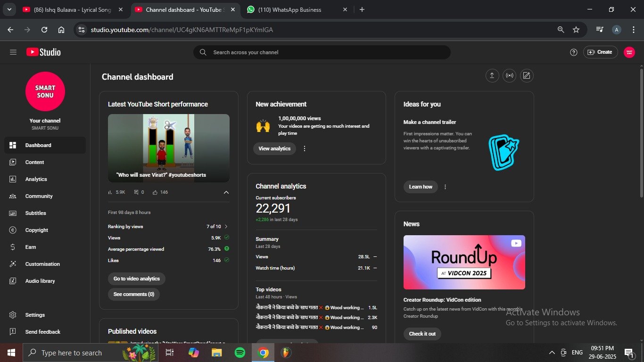Open the Analytics sidebar item

pos(45,179)
